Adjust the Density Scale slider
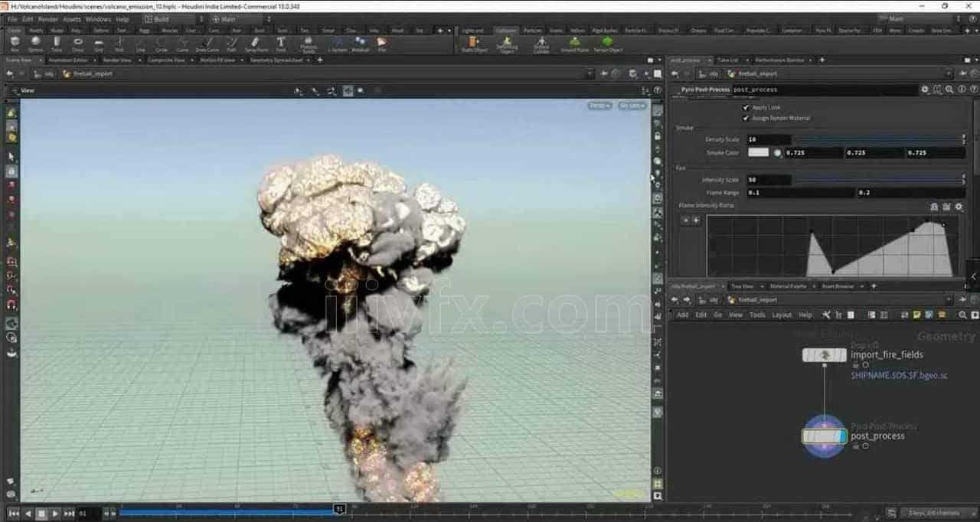The height and width of the screenshot is (522, 980). point(878,140)
